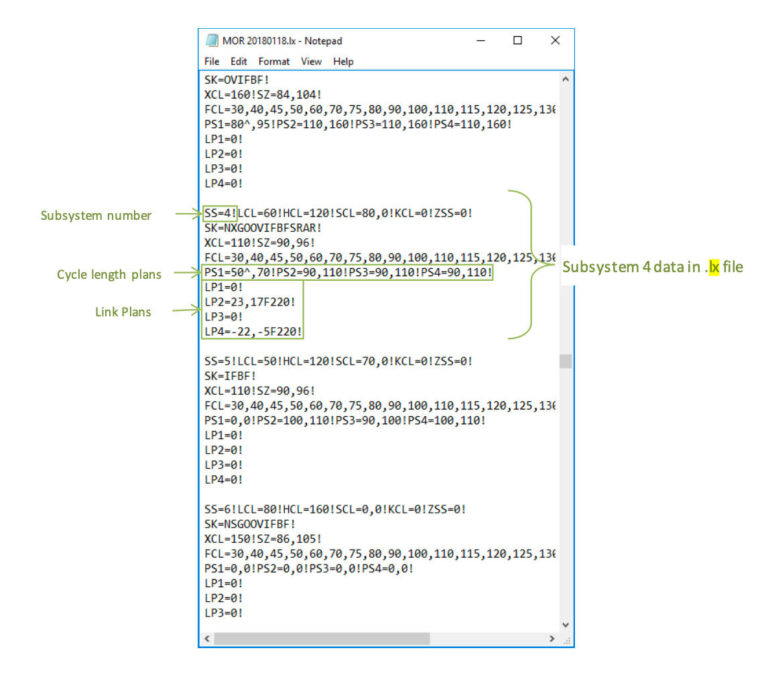Click the vertical scrollbar thumb
The image size is (768, 689).
[566, 361]
